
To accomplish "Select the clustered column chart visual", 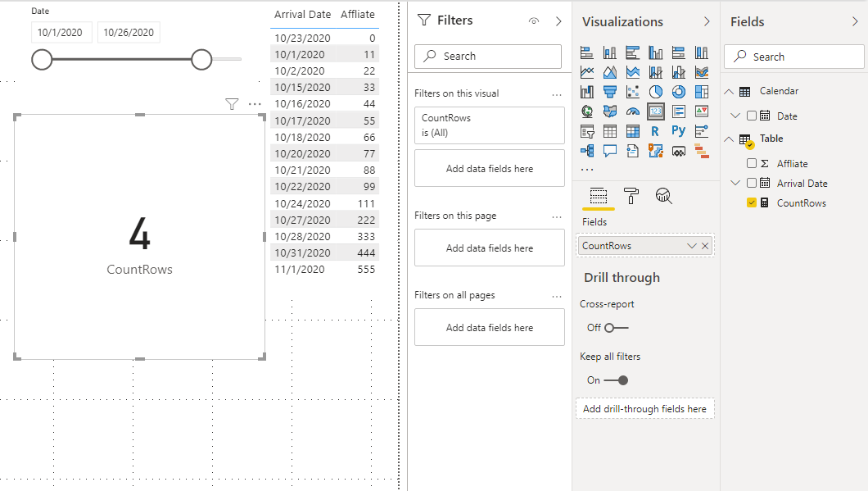I will pos(655,52).
